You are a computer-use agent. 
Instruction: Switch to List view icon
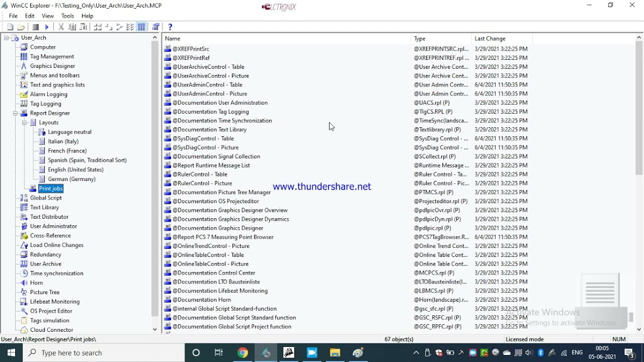pyautogui.click(x=120, y=27)
